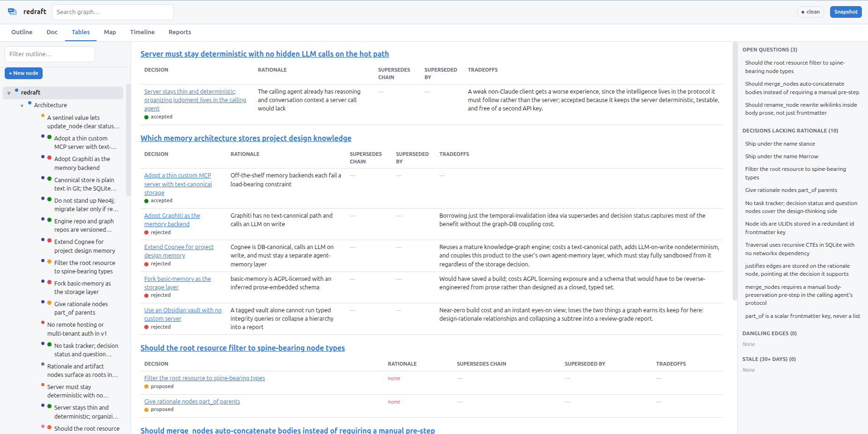Focus the Filter outline field
This screenshot has width=868, height=434.
click(50, 54)
